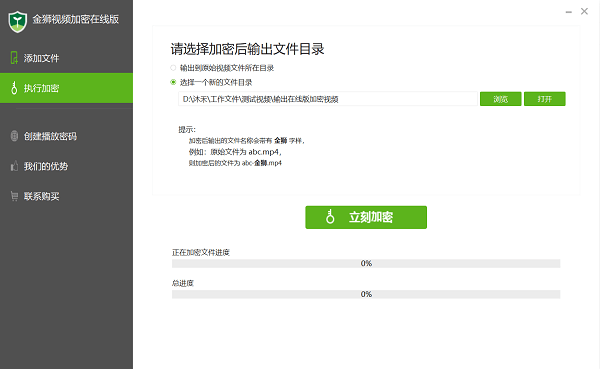Click the 总进度 label
Screen dimensions: 600x369
183,283
